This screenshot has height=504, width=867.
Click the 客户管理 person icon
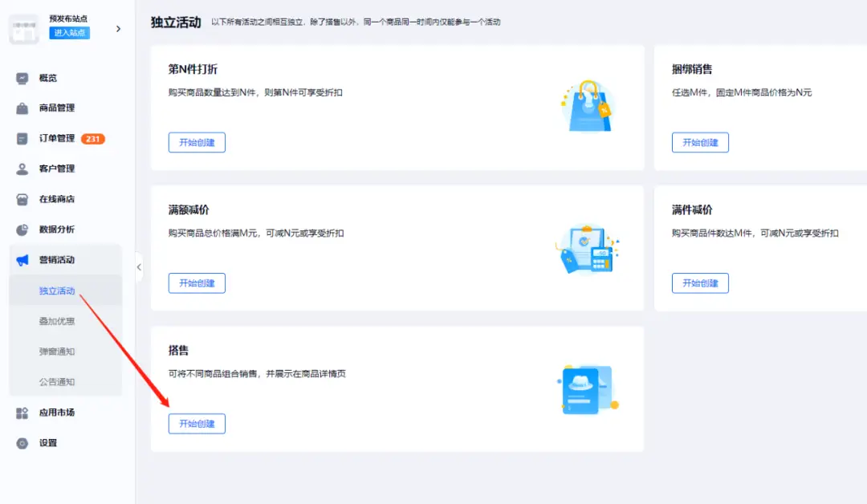(22, 169)
